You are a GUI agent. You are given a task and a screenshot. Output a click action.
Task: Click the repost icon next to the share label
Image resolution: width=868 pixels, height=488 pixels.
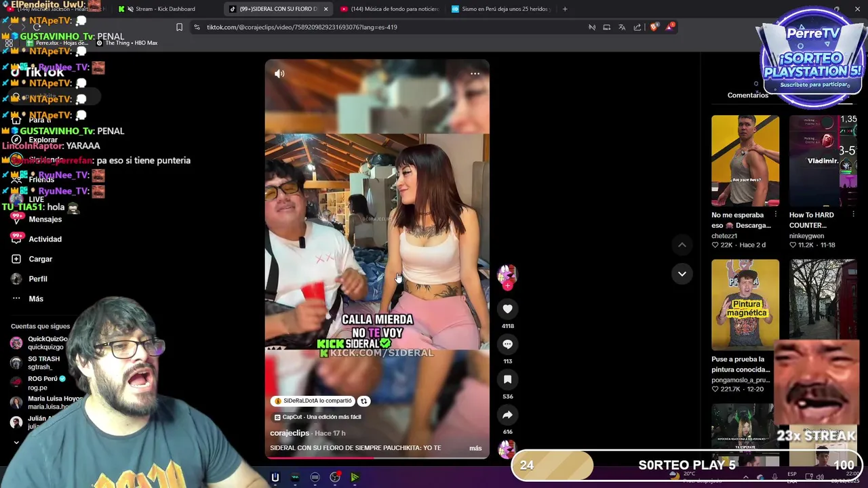pos(363,401)
